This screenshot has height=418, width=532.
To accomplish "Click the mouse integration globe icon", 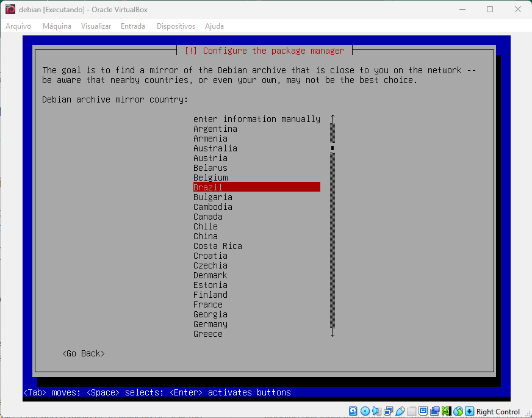I will (x=458, y=411).
